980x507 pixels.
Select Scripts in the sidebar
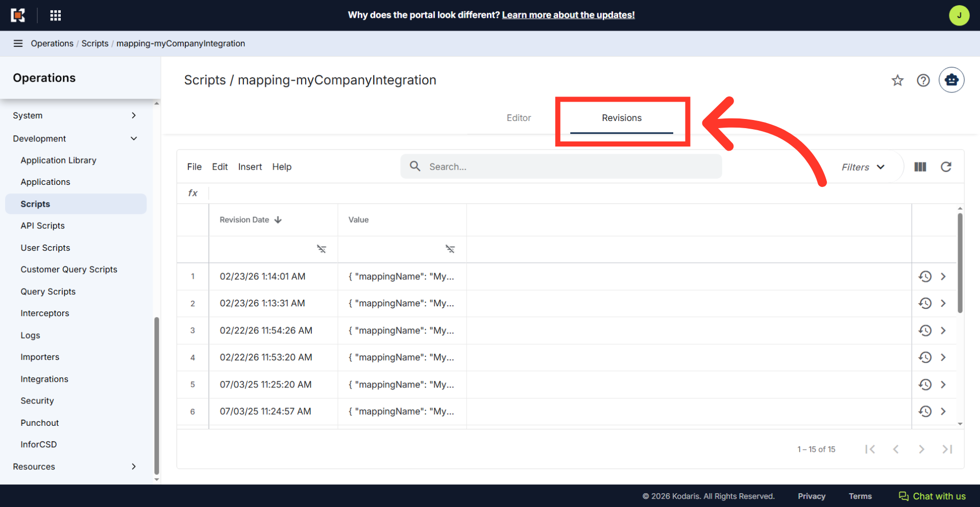[76, 204]
